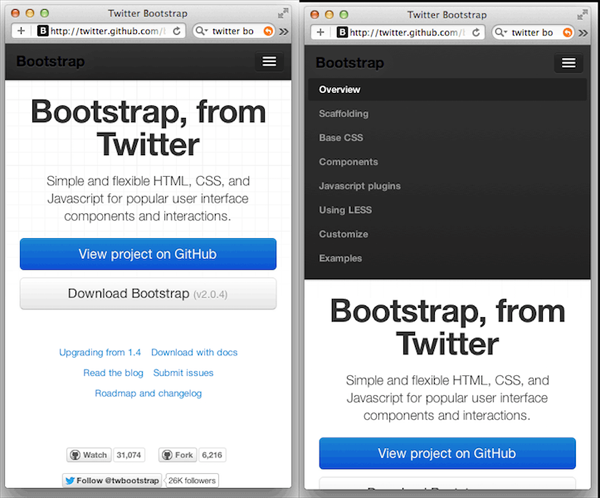Image resolution: width=600 pixels, height=498 pixels.
Task: Reload the page in right window
Action: [x=476, y=33]
